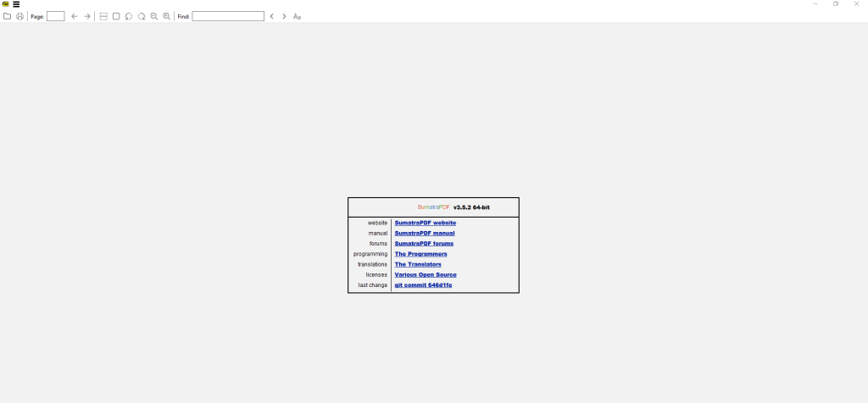Click the Zoom in magnifier
Viewport: 868px width, 403px height.
(167, 17)
